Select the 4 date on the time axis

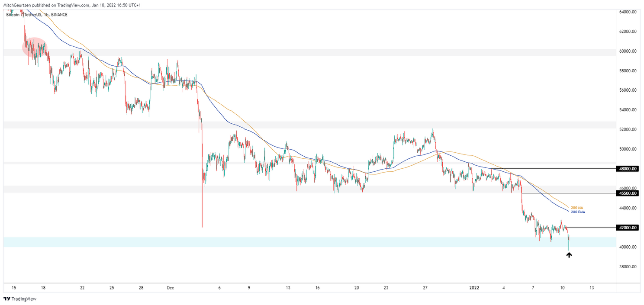pyautogui.click(x=504, y=288)
